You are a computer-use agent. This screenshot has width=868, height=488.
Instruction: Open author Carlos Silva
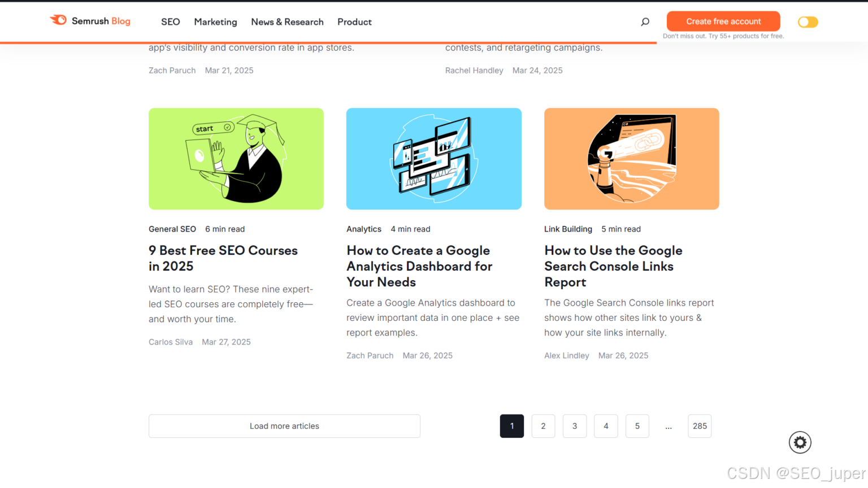[x=171, y=342]
